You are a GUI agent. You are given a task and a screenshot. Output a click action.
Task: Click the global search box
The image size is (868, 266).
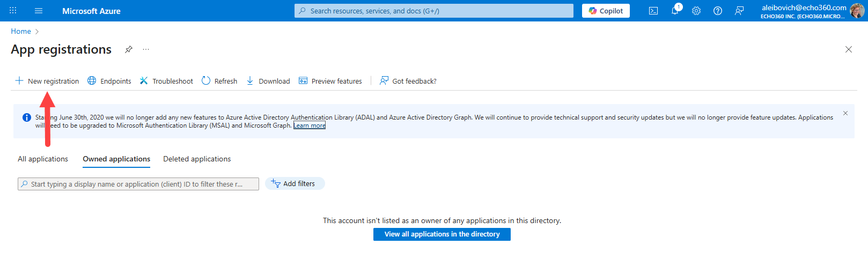[434, 11]
